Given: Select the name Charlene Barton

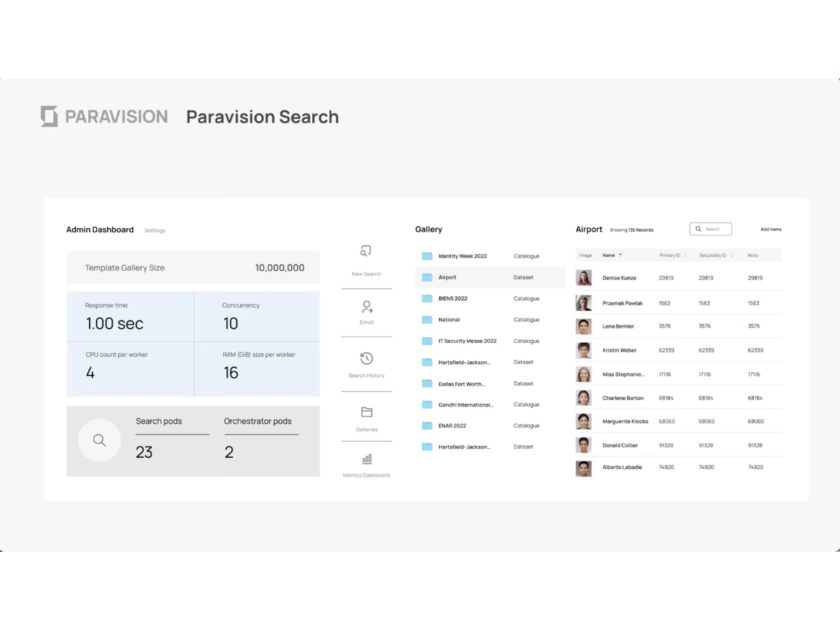Looking at the screenshot, I should (623, 398).
